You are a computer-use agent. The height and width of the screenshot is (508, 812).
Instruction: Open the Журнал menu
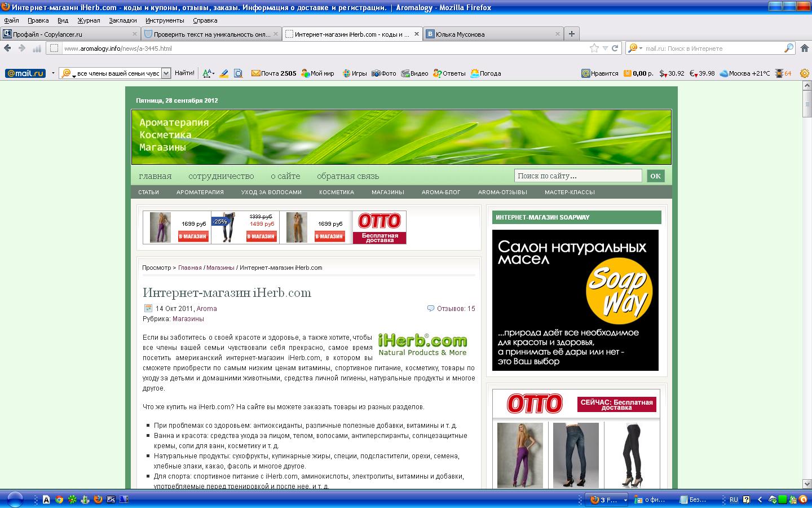[89, 20]
